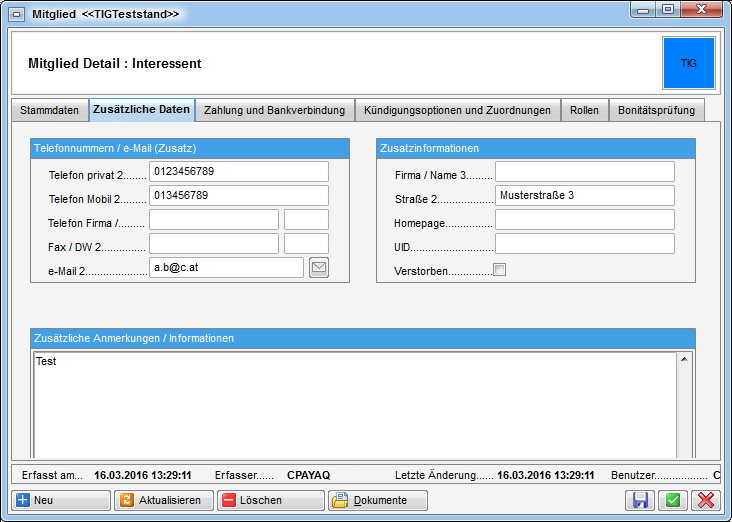Maximize the Mitglied window
732x522 pixels.
coord(668,10)
